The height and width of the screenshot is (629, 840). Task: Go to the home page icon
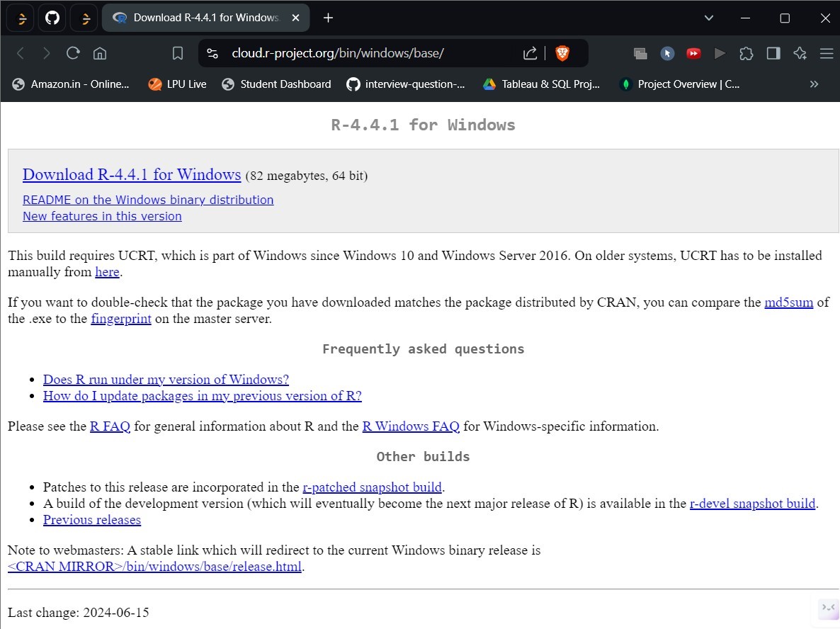pyautogui.click(x=100, y=53)
